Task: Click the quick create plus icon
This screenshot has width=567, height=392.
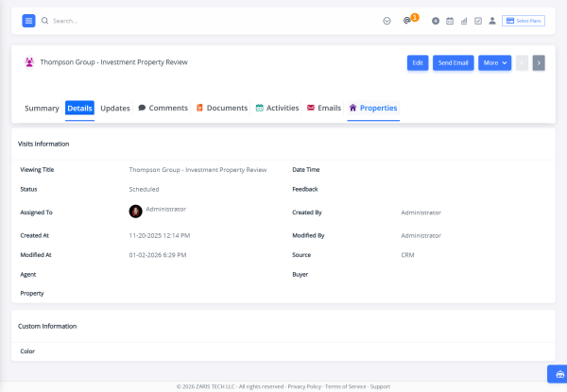Action: point(436,21)
